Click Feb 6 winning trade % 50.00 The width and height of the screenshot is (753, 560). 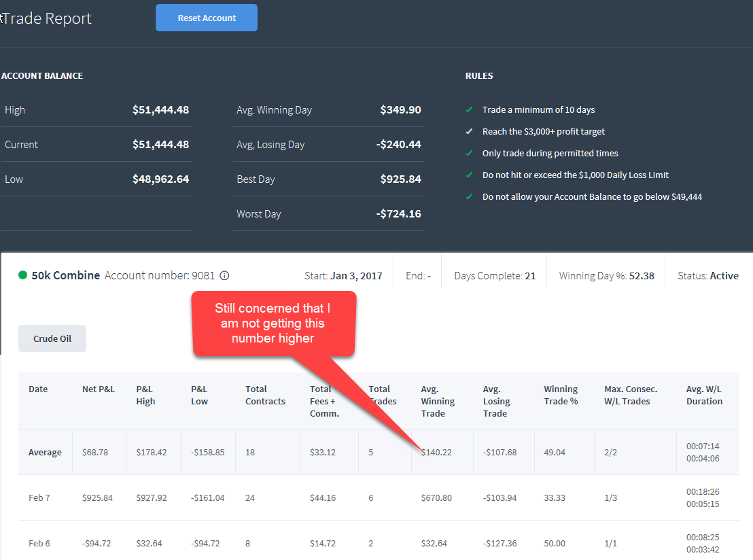(x=554, y=544)
